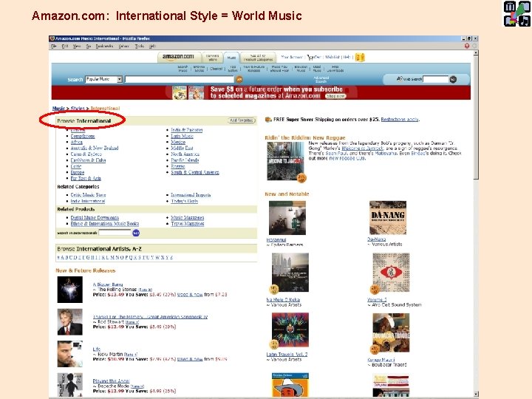The height and width of the screenshot is (399, 532).
Task: Open the Reggae category link
Action: coord(177,166)
